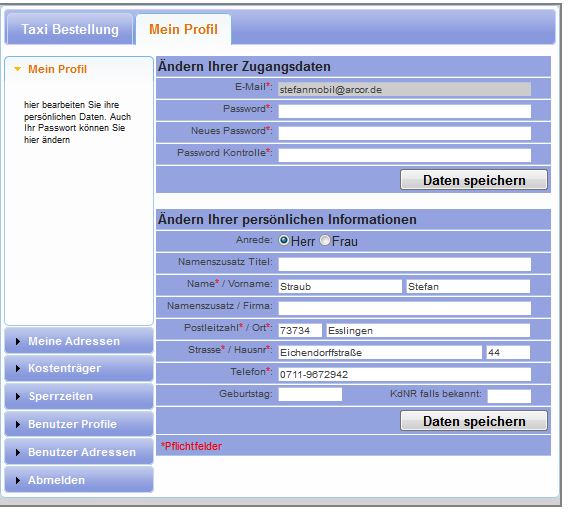569x521 pixels.
Task: Save access data with upper Daten speichern
Action: coord(474,180)
